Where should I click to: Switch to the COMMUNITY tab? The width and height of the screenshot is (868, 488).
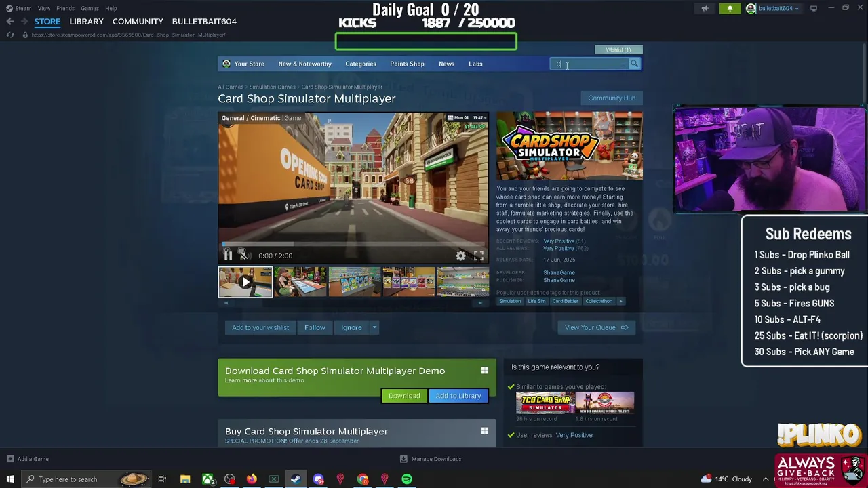click(x=138, y=22)
